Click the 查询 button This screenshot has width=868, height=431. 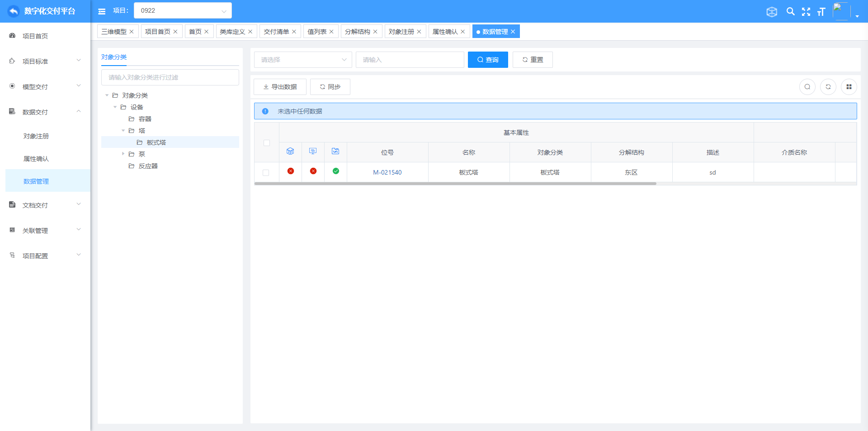click(x=488, y=60)
